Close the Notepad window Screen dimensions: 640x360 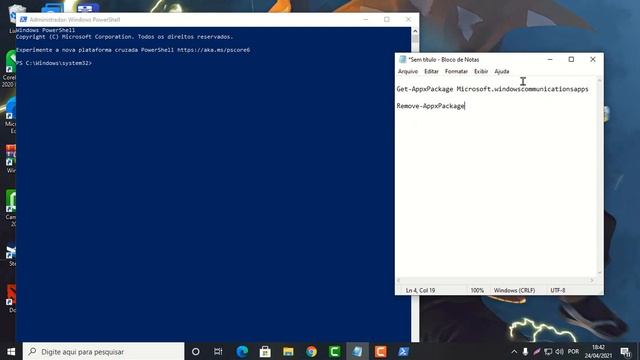(x=593, y=60)
